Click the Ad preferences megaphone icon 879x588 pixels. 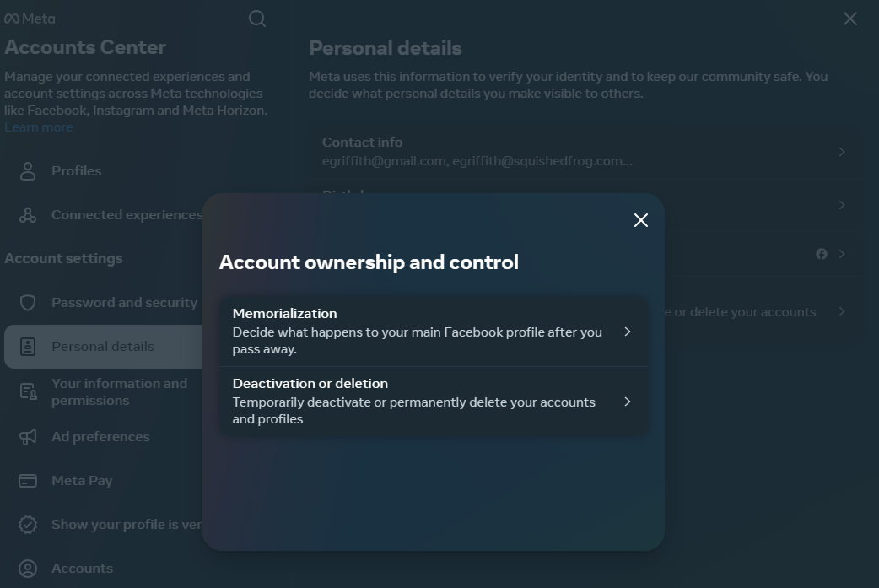(x=28, y=437)
